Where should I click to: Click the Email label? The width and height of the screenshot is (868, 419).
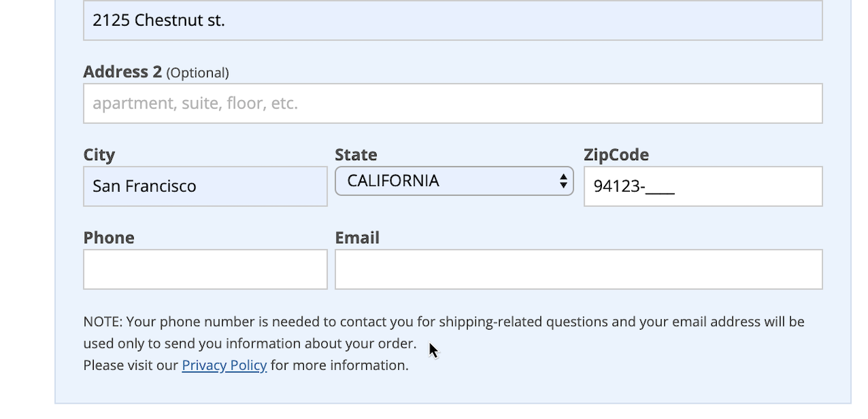[357, 237]
